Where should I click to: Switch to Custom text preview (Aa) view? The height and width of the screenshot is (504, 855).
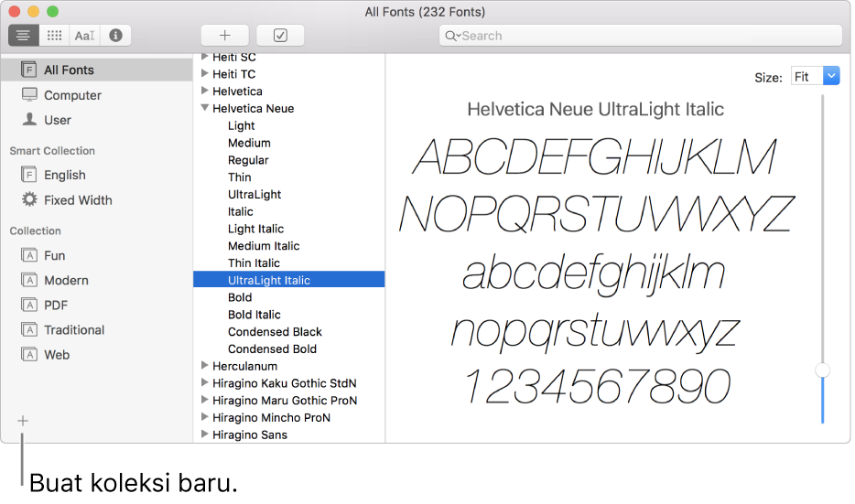(84, 36)
